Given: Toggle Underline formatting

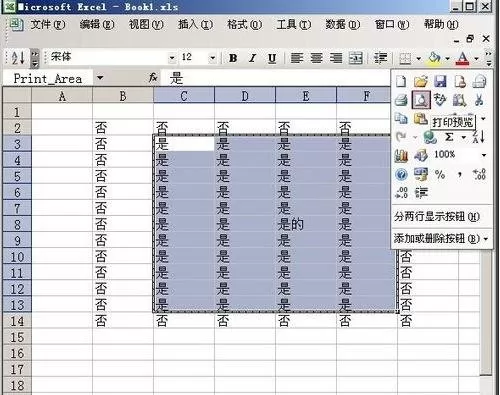Looking at the screenshot, I should (x=272, y=58).
